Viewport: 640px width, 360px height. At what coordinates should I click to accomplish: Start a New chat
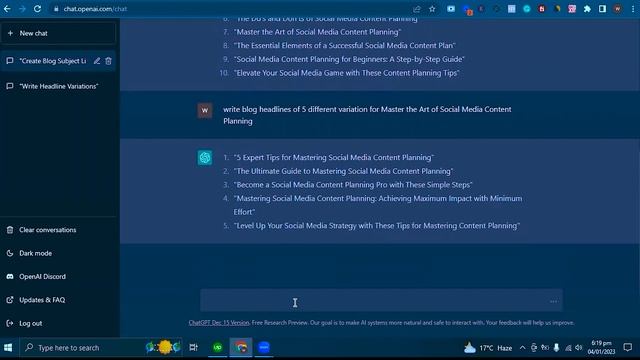pyautogui.click(x=58, y=33)
